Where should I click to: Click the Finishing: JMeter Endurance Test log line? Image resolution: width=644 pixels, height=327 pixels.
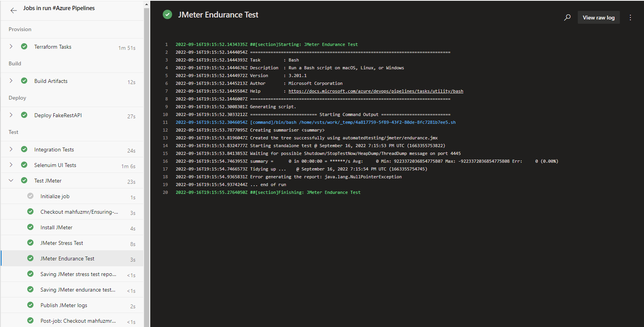point(268,192)
